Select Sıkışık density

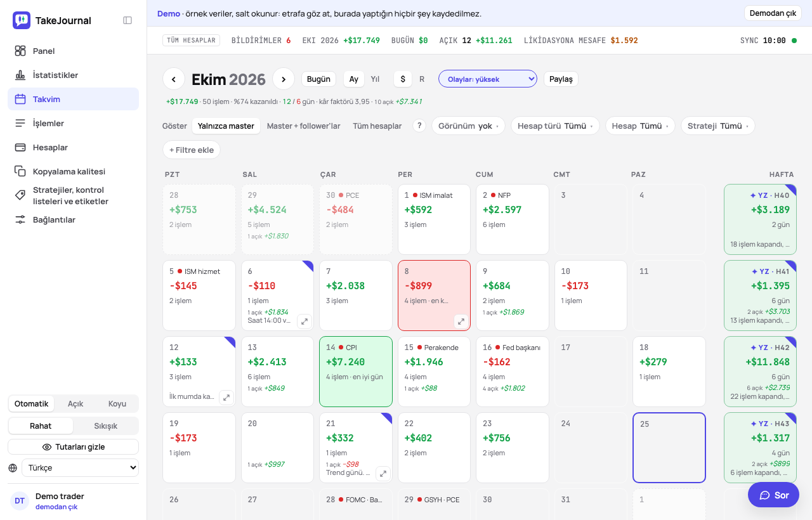coord(106,426)
